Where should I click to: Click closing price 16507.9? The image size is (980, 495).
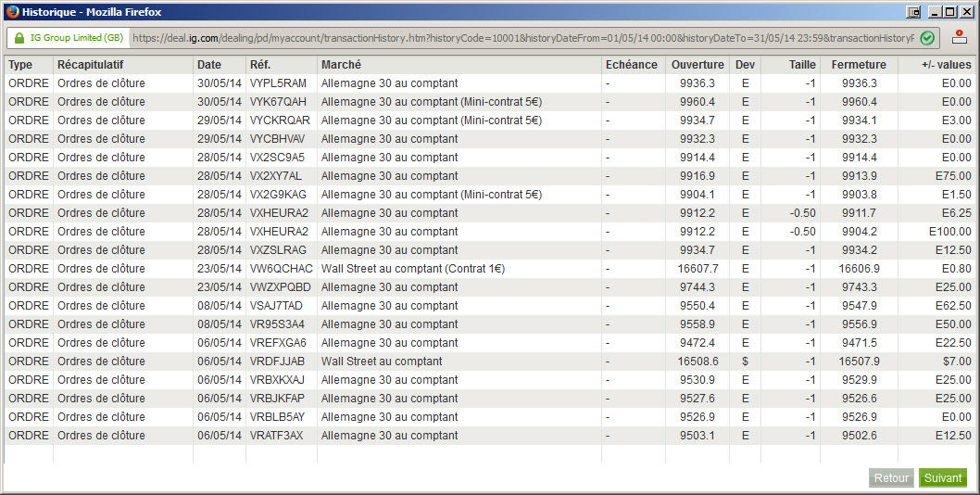pos(860,362)
